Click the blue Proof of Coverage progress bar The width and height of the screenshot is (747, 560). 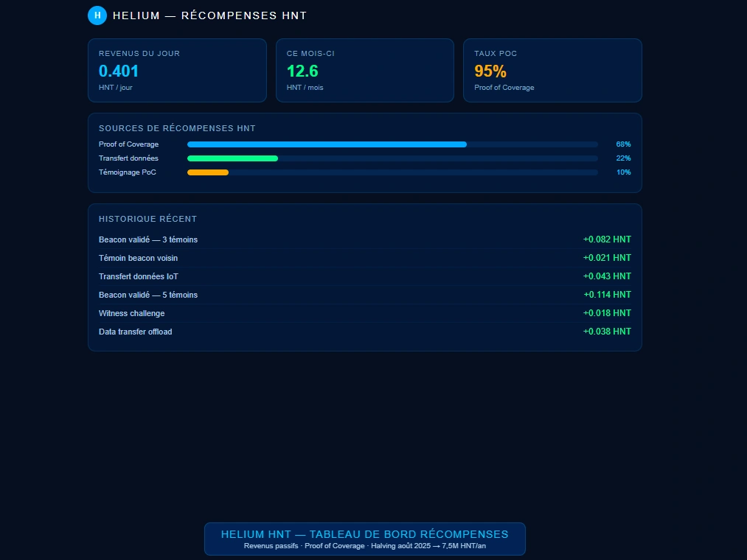coord(327,144)
